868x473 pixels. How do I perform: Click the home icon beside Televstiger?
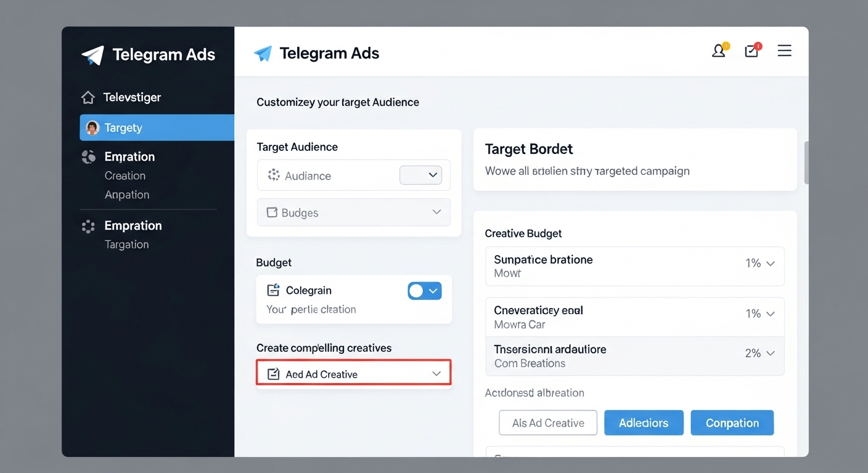[88, 97]
